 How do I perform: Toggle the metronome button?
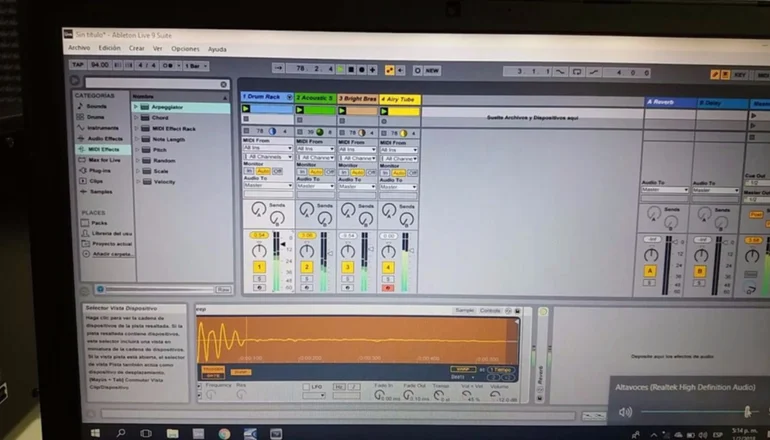(168, 65)
